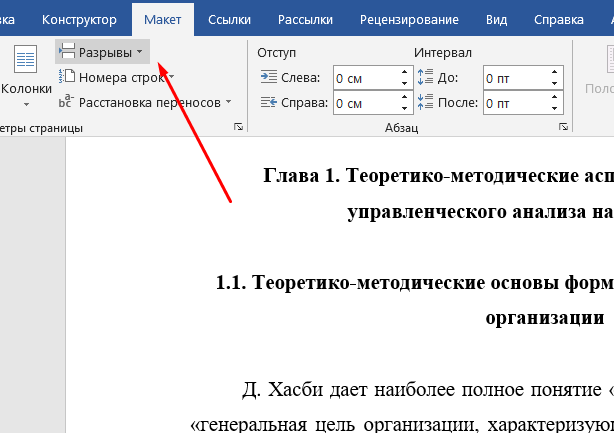Open the Колонки columns button
The image size is (614, 433).
pos(26,76)
